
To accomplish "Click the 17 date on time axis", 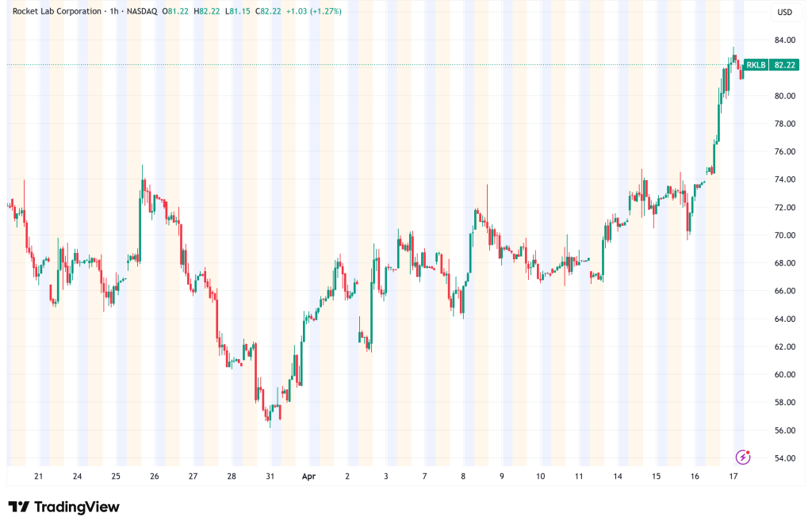I will [x=733, y=476].
